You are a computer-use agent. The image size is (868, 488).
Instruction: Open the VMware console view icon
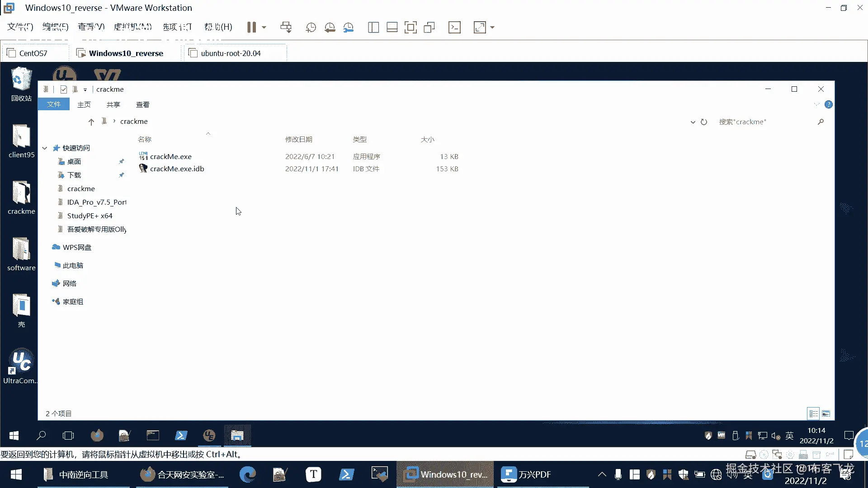click(x=454, y=27)
